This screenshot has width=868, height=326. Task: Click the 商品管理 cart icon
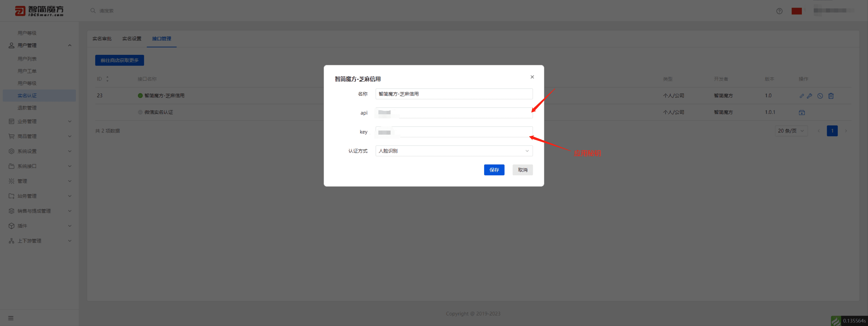[x=11, y=136]
